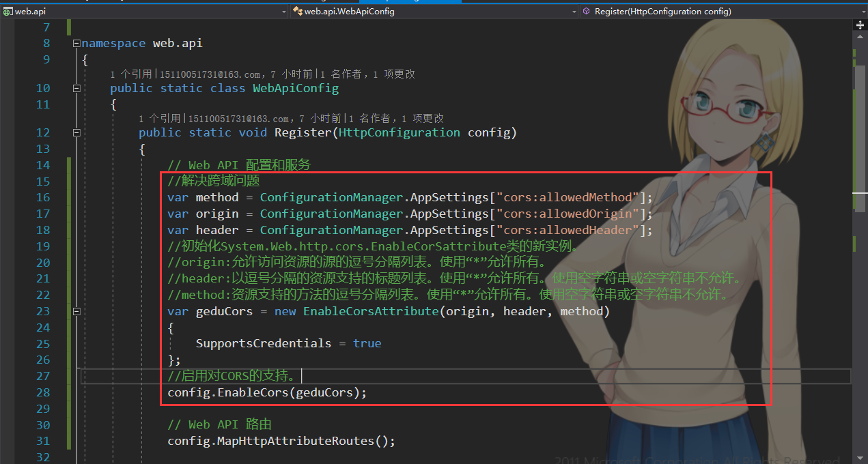The width and height of the screenshot is (868, 464).
Task: Collapse the namespace web.api block
Action: pyautogui.click(x=76, y=43)
